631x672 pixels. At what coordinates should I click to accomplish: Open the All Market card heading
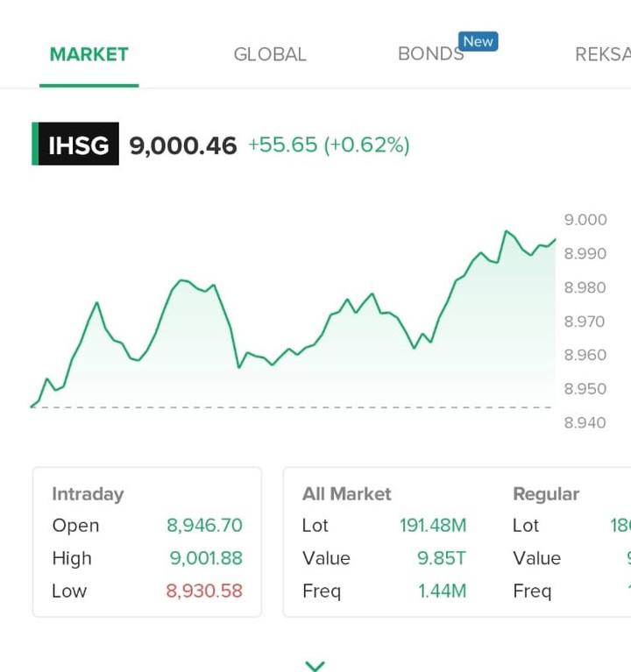click(x=347, y=494)
